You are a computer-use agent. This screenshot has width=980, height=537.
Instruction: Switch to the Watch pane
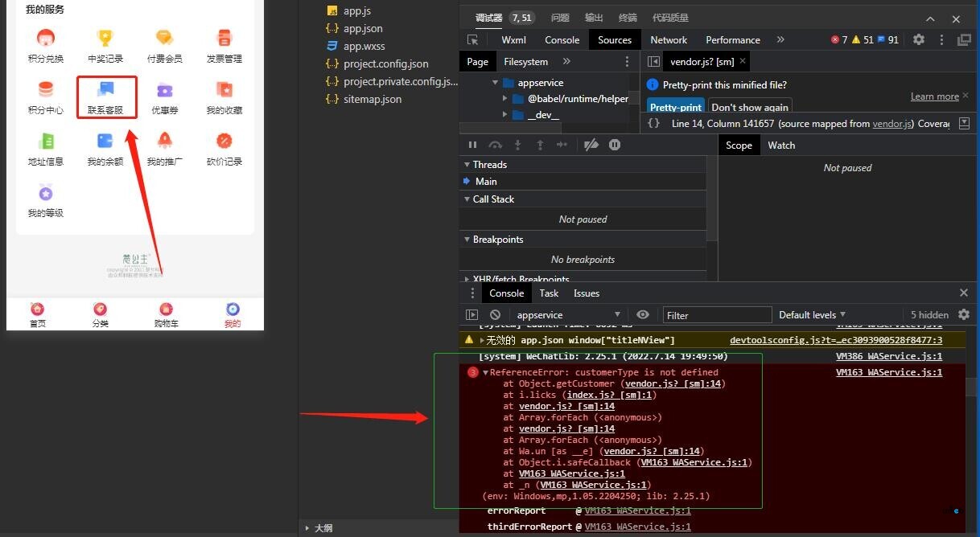tap(781, 146)
